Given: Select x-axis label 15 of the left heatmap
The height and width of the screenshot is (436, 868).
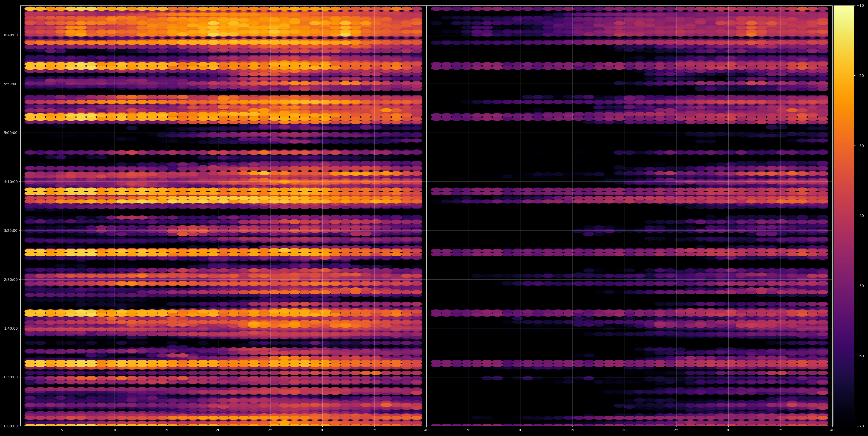Looking at the screenshot, I should pyautogui.click(x=166, y=430).
